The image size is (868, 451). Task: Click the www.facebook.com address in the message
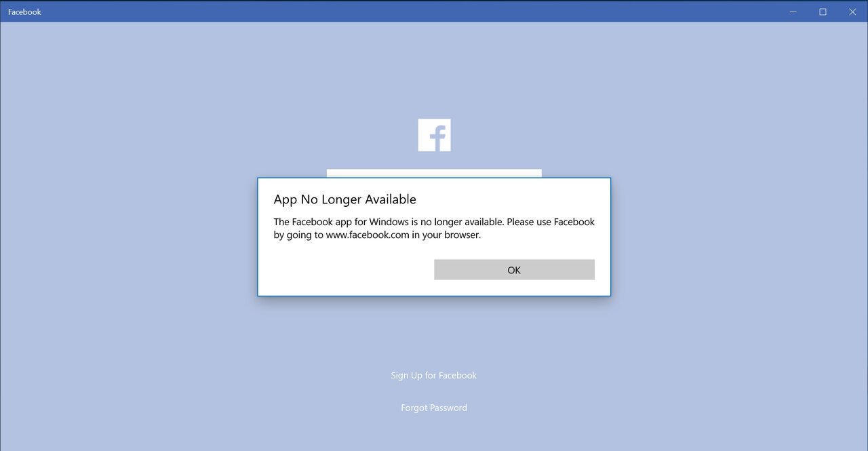(x=368, y=235)
